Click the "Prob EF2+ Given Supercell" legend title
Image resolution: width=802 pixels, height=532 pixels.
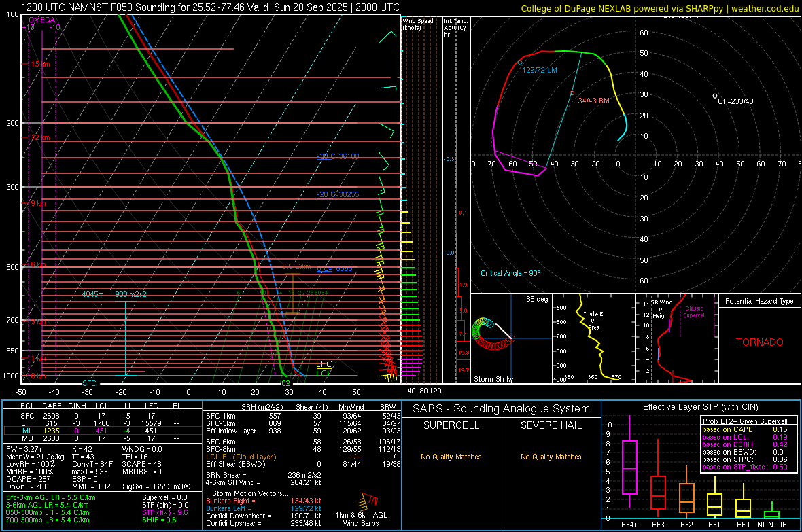(745, 421)
